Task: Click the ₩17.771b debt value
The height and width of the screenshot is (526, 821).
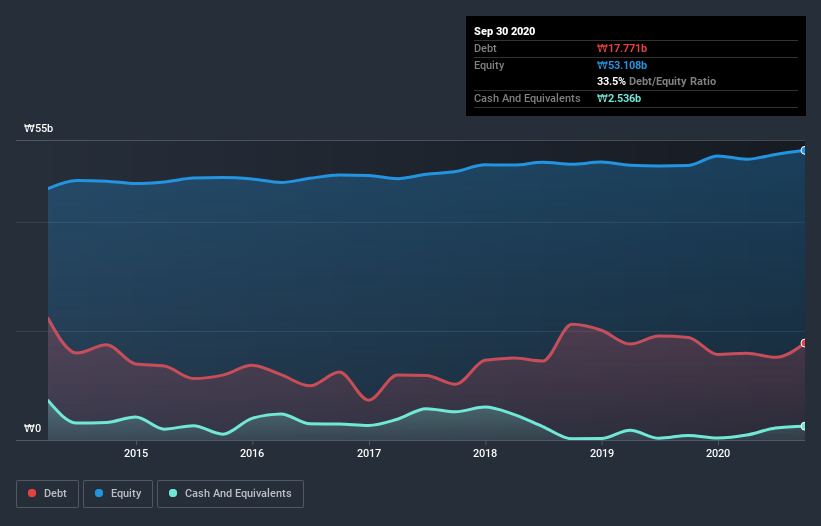Action: point(622,48)
